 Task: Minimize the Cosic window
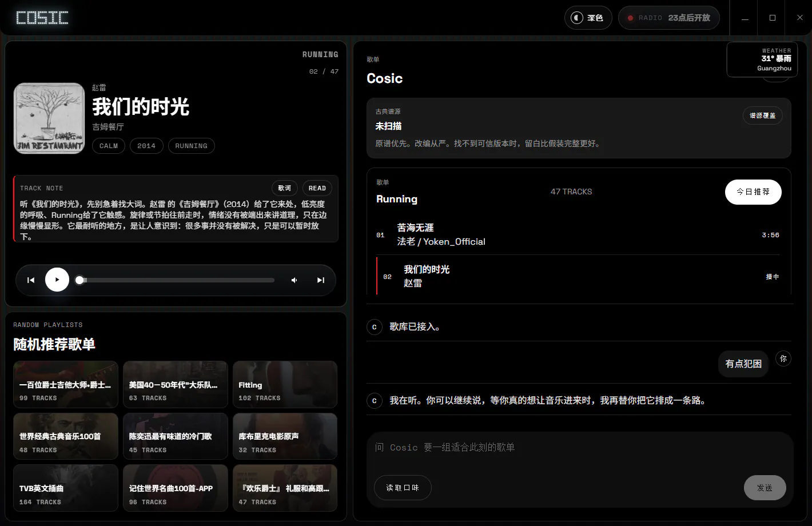tap(745, 18)
